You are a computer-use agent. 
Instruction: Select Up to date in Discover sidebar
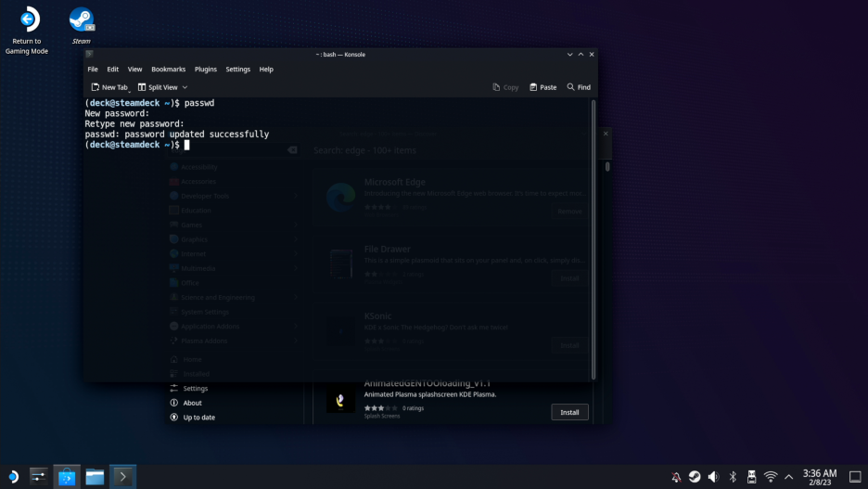[193, 417]
